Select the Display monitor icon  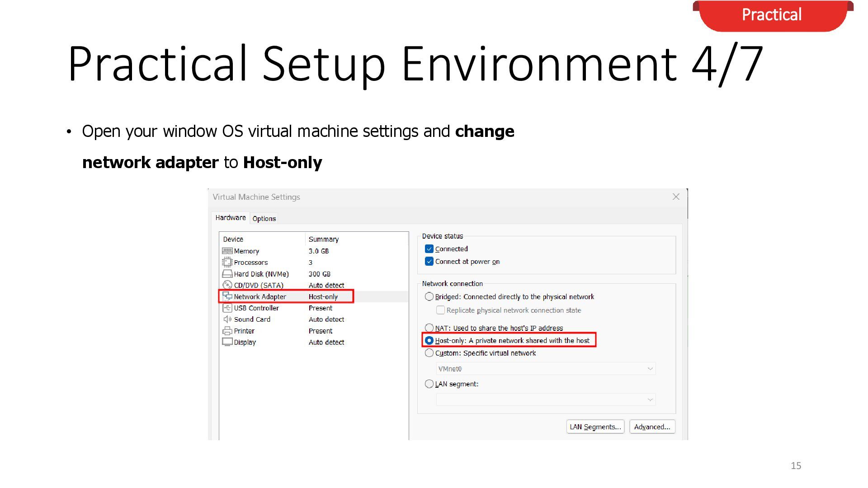click(x=227, y=342)
